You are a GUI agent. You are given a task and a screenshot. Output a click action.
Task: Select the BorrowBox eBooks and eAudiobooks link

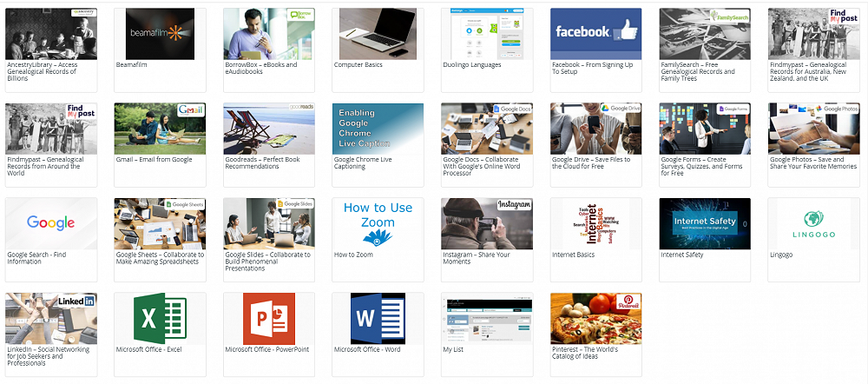point(260,69)
